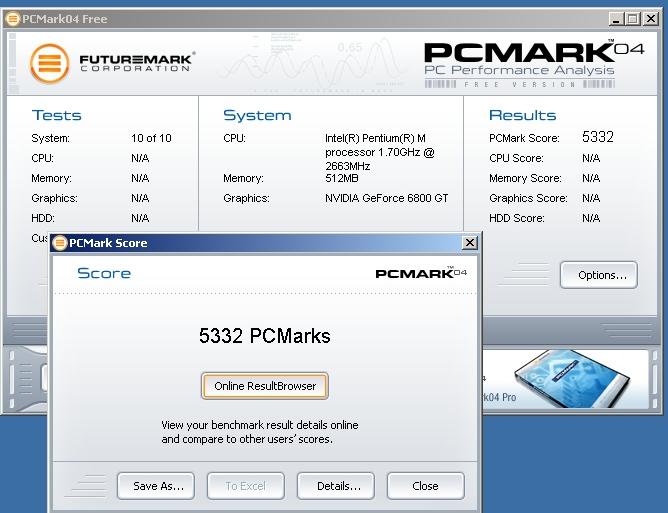The width and height of the screenshot is (668, 513).
Task: Click the 'View your benchmark result details online' text
Action: (260, 425)
